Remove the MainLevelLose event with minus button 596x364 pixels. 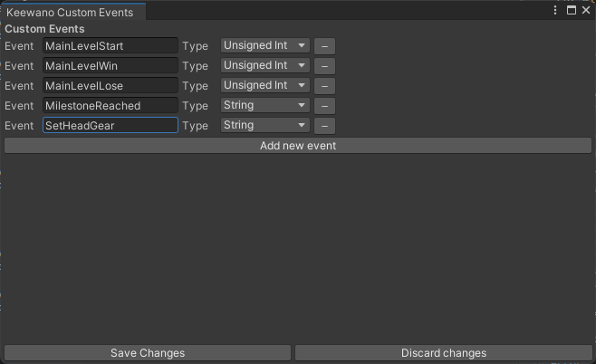click(x=324, y=86)
